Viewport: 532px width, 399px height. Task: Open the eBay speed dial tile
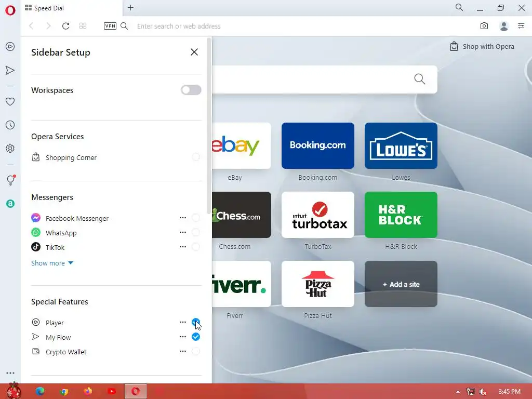[x=242, y=145]
